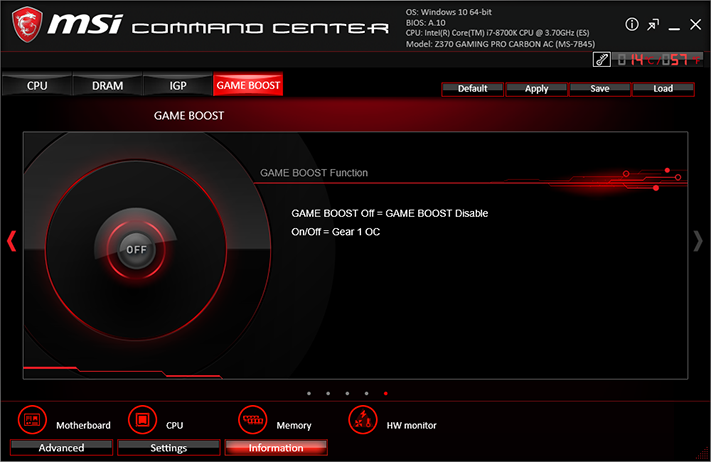
Task: Click the MSI dragon shield logo
Action: pyautogui.click(x=27, y=24)
